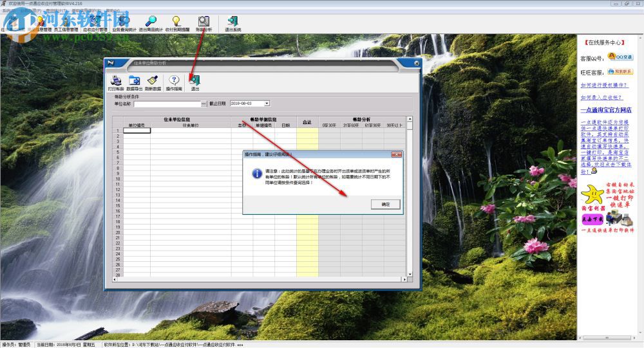Open the 操作指南 help icon
This screenshot has height=348, width=644.
(x=174, y=83)
